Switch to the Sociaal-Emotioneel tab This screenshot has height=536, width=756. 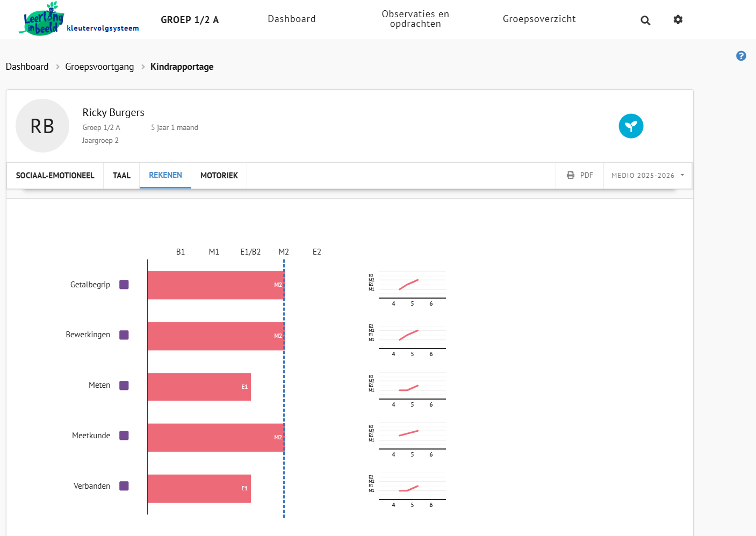[55, 176]
